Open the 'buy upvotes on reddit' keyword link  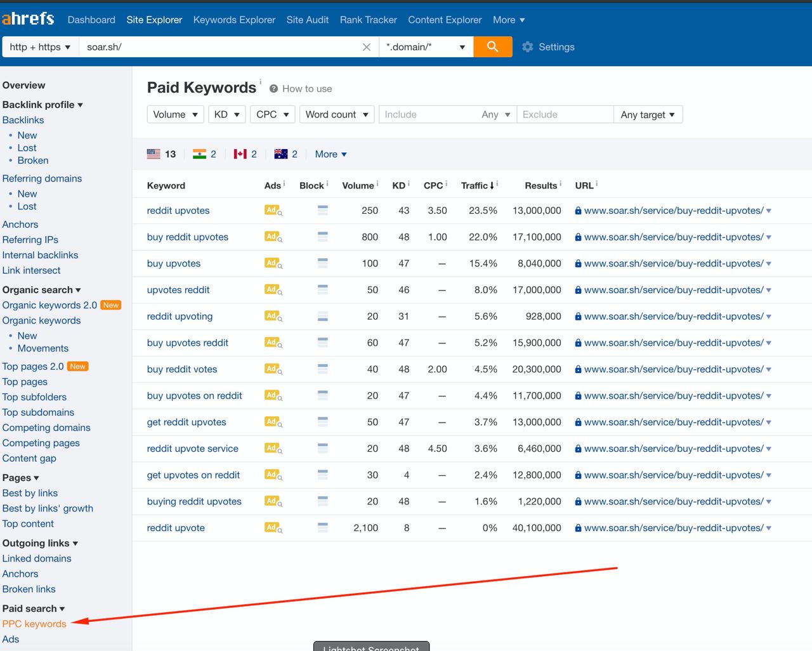(195, 396)
